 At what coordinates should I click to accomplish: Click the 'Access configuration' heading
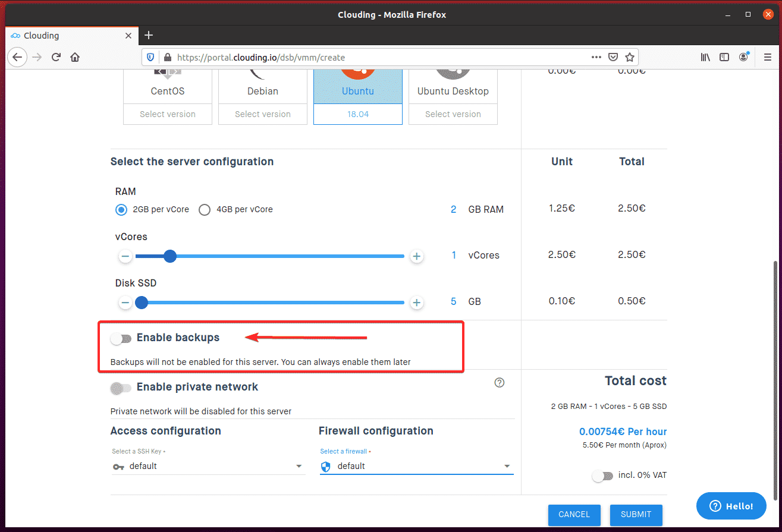click(166, 431)
